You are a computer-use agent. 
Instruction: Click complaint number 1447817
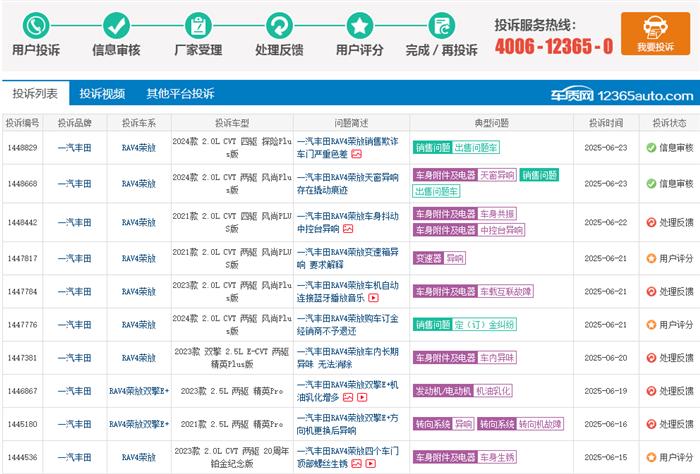pos(22,258)
